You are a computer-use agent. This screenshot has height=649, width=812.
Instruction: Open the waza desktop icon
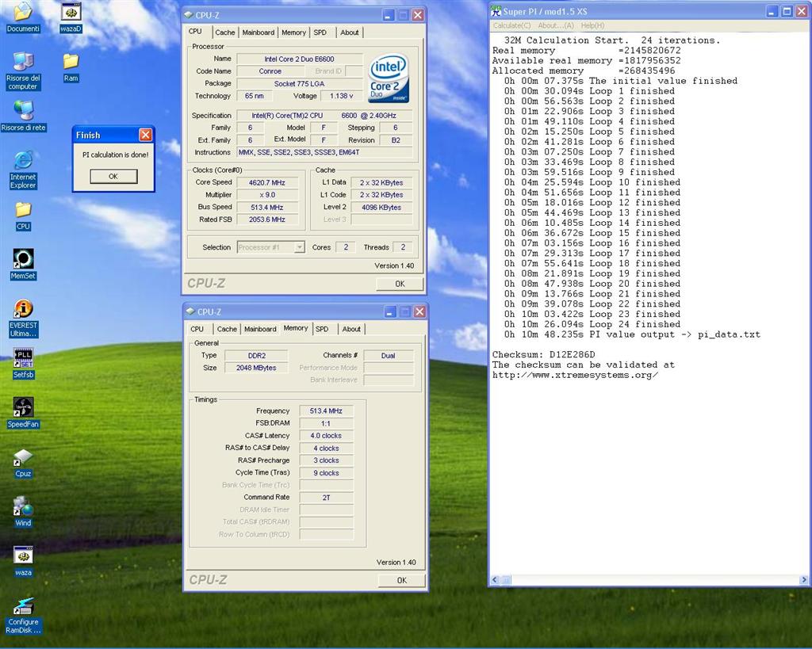pyautogui.click(x=23, y=561)
